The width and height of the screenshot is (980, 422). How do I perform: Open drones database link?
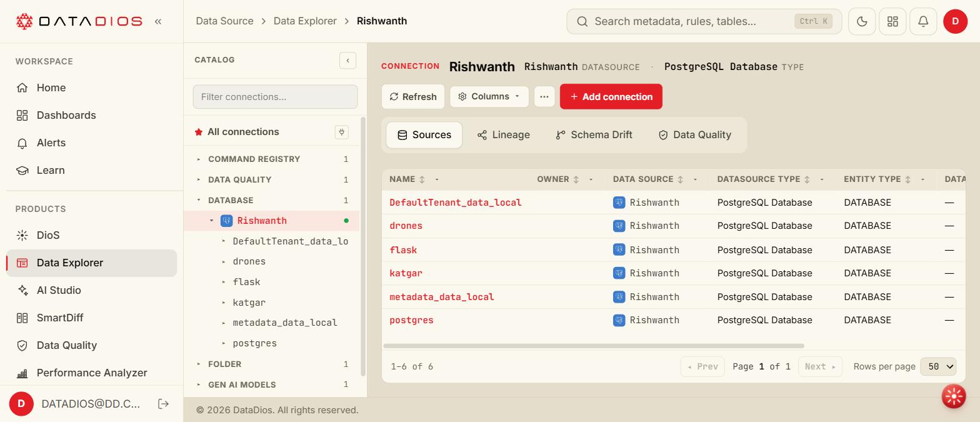pyautogui.click(x=406, y=226)
